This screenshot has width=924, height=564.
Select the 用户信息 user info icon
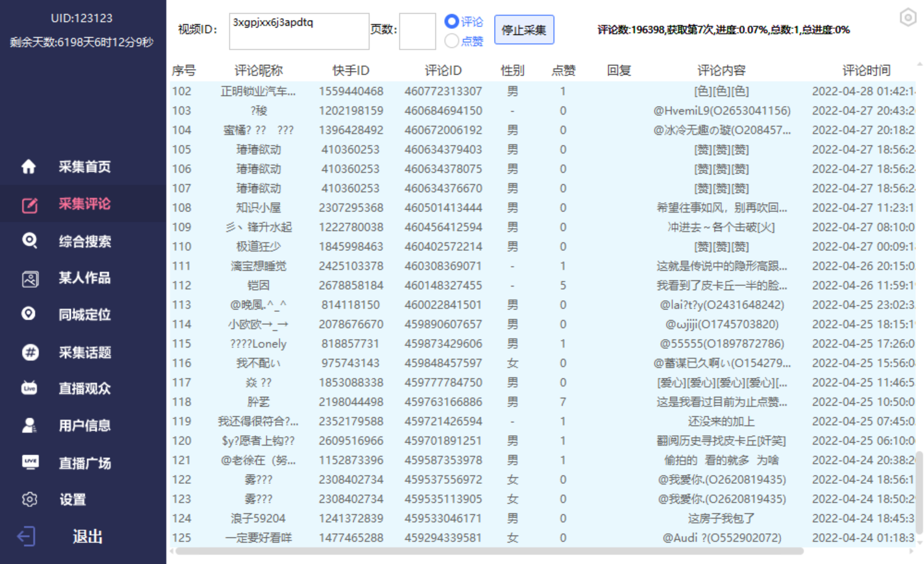pyautogui.click(x=29, y=425)
